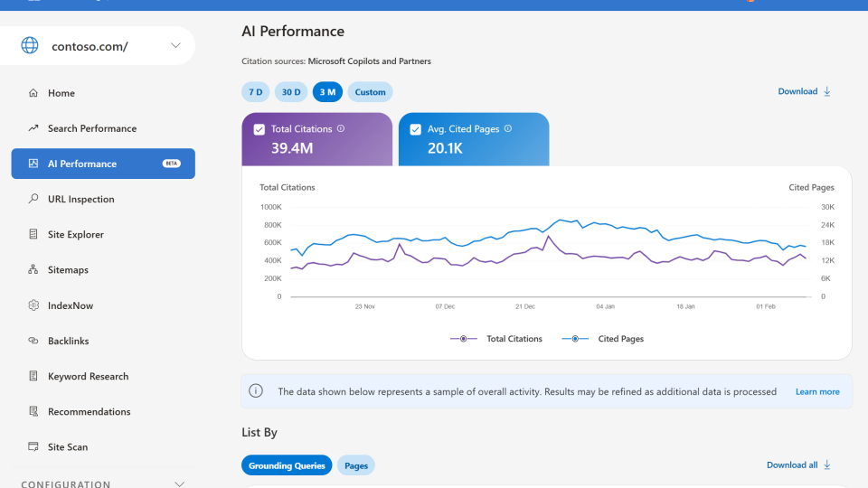Click the Site Explorer icon

point(33,234)
